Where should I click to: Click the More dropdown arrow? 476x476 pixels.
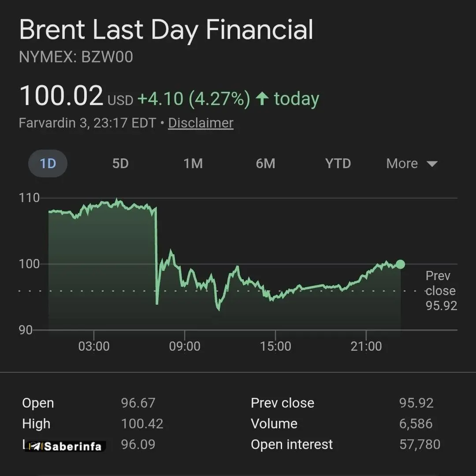[432, 164]
